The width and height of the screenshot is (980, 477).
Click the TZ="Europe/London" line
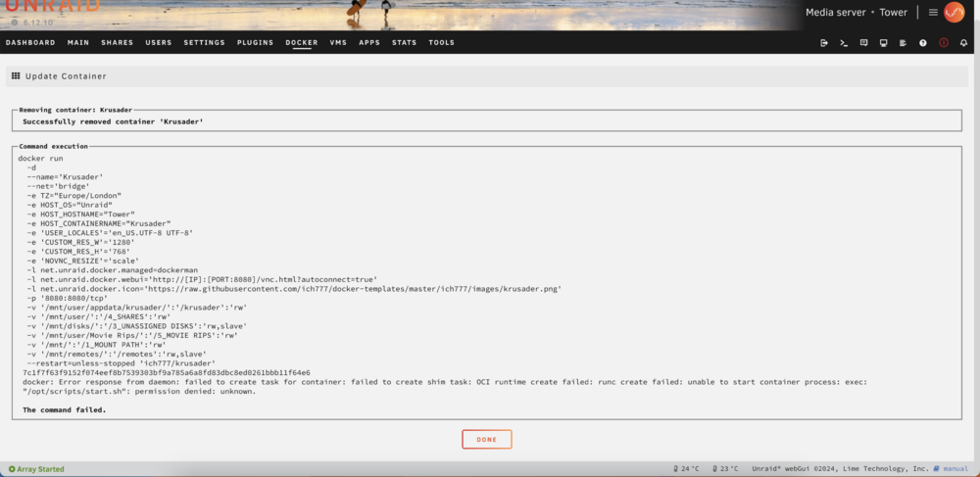point(73,196)
